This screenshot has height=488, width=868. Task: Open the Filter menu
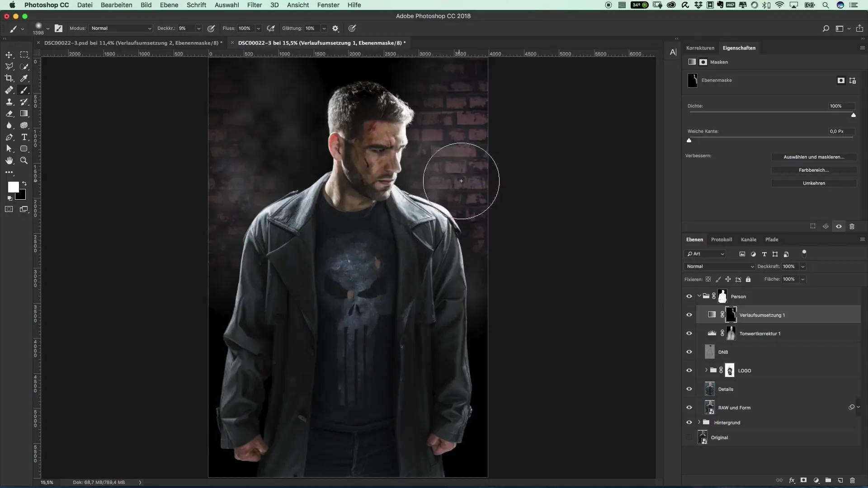(255, 5)
